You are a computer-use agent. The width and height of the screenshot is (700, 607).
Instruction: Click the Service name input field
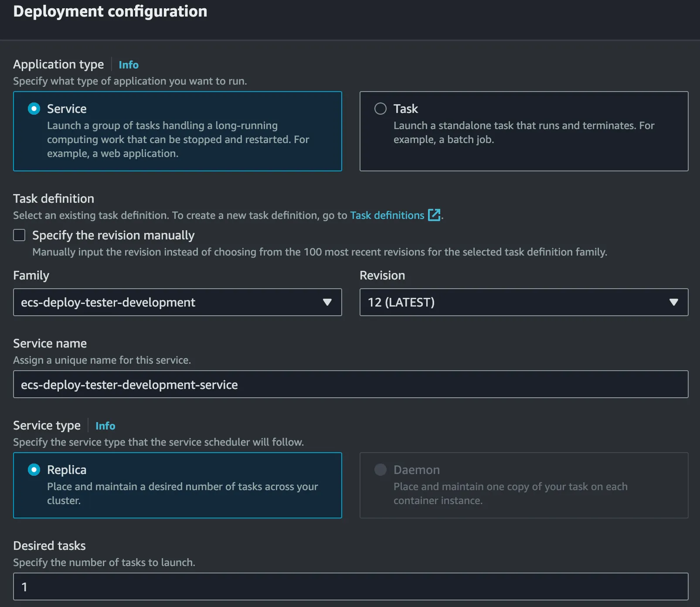click(x=350, y=385)
